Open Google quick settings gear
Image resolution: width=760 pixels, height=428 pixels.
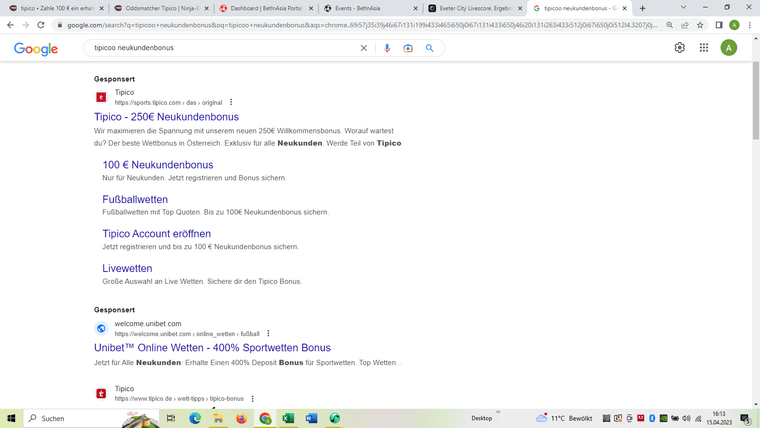[x=680, y=48]
